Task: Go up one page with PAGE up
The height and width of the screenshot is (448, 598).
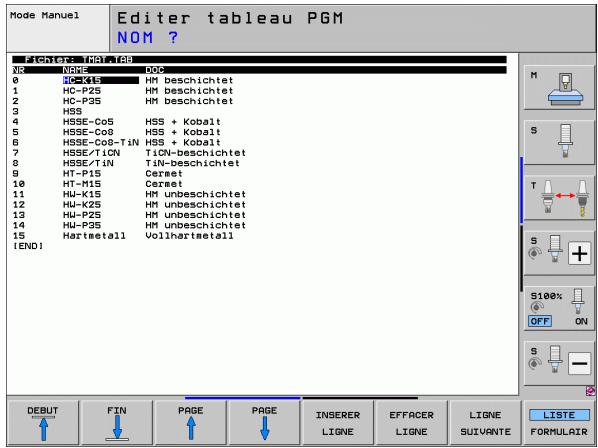Action: click(x=191, y=422)
